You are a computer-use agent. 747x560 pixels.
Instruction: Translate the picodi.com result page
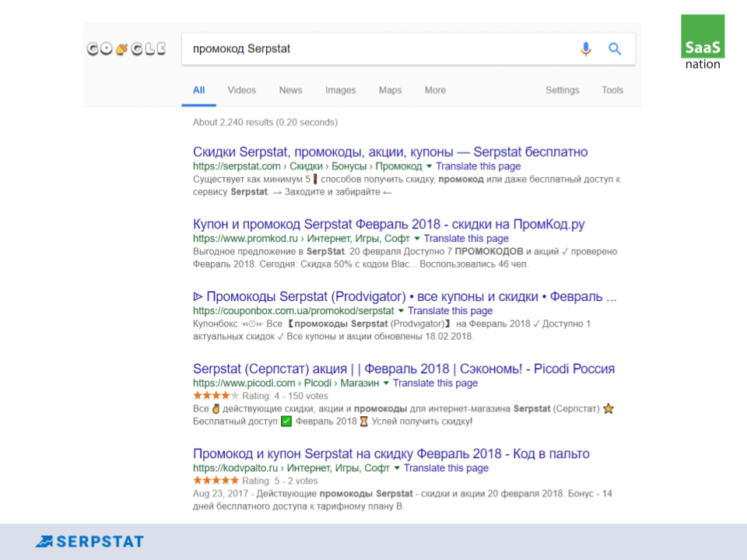[435, 383]
